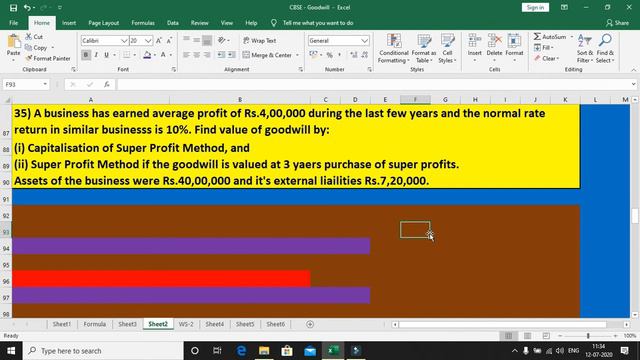
Task: Add a new sheet with plus button
Action: (310, 324)
